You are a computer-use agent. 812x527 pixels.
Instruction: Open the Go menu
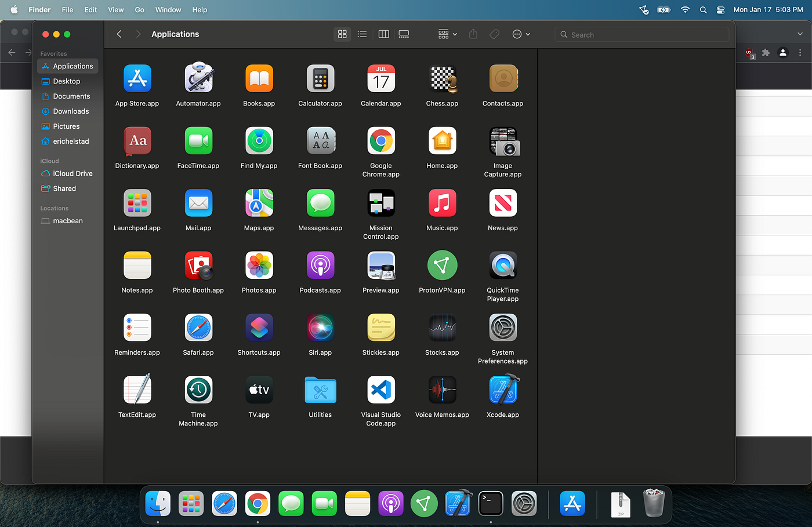click(x=139, y=9)
